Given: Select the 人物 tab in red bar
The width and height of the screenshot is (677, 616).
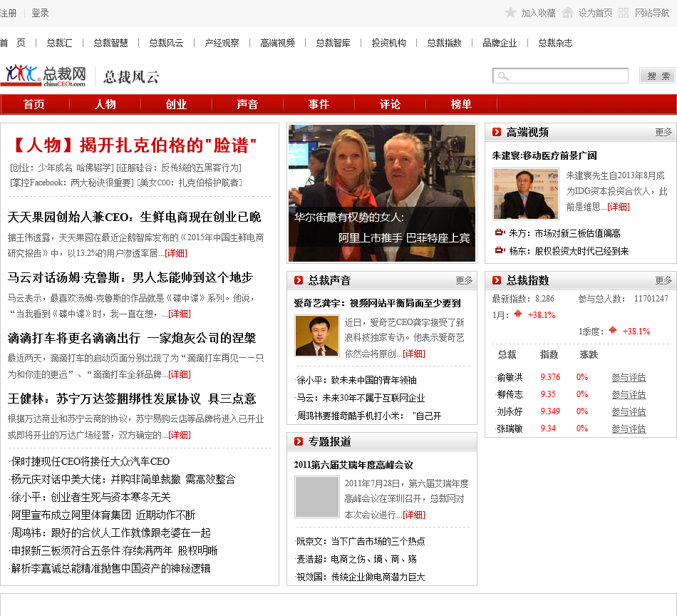Looking at the screenshot, I should [105, 104].
